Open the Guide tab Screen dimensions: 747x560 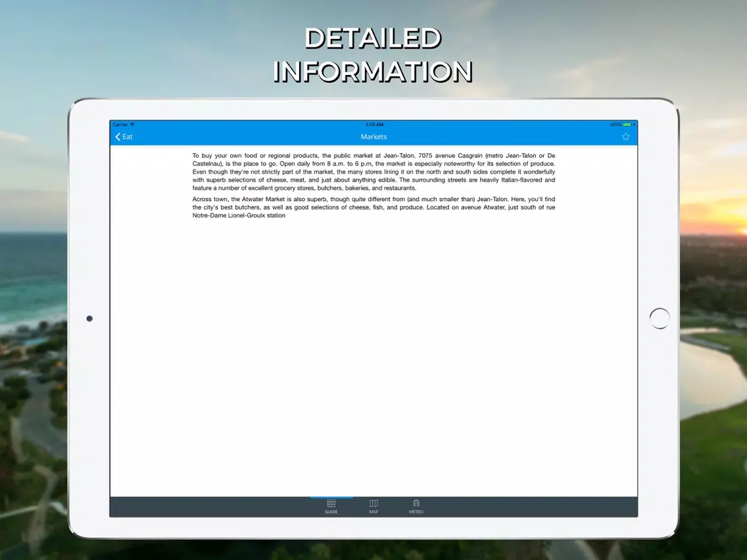(331, 507)
